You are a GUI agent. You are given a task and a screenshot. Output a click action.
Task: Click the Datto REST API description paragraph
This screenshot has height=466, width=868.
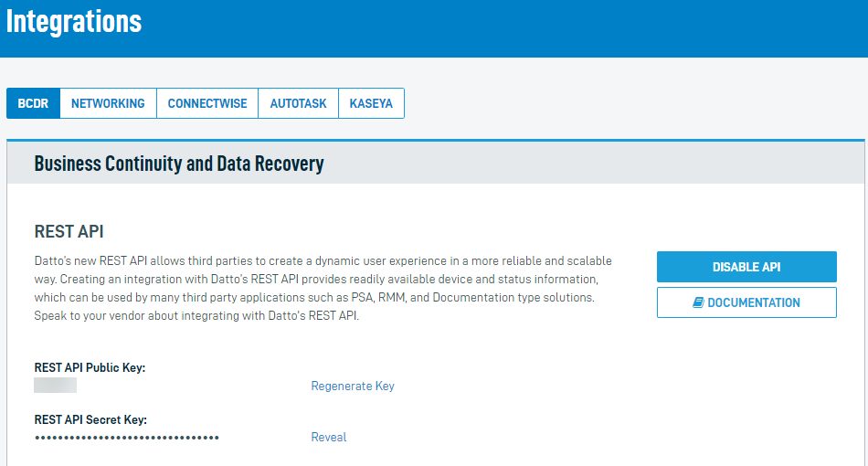(x=323, y=288)
